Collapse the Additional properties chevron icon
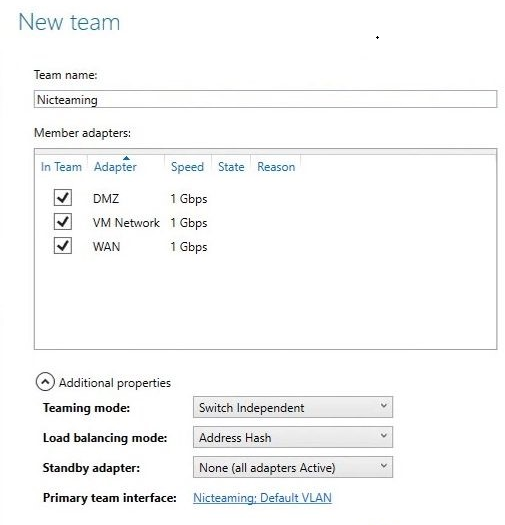The image size is (505, 525). pyautogui.click(x=45, y=382)
